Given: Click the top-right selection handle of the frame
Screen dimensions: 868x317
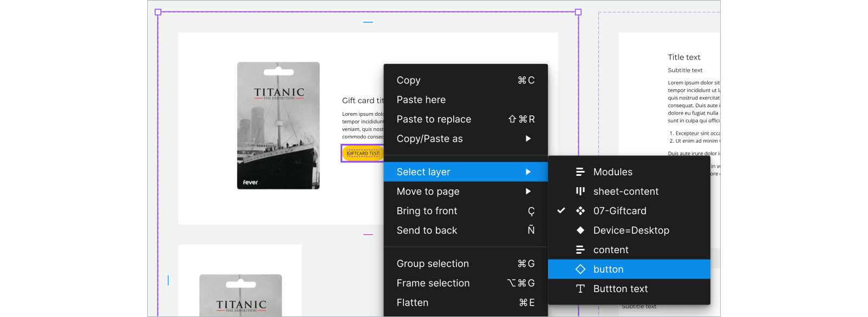Looking at the screenshot, I should [x=578, y=12].
